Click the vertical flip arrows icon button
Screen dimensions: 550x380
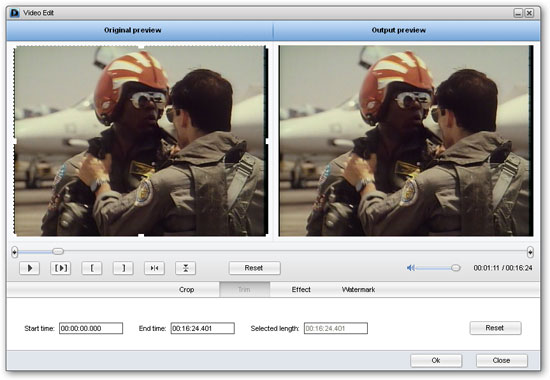click(186, 268)
